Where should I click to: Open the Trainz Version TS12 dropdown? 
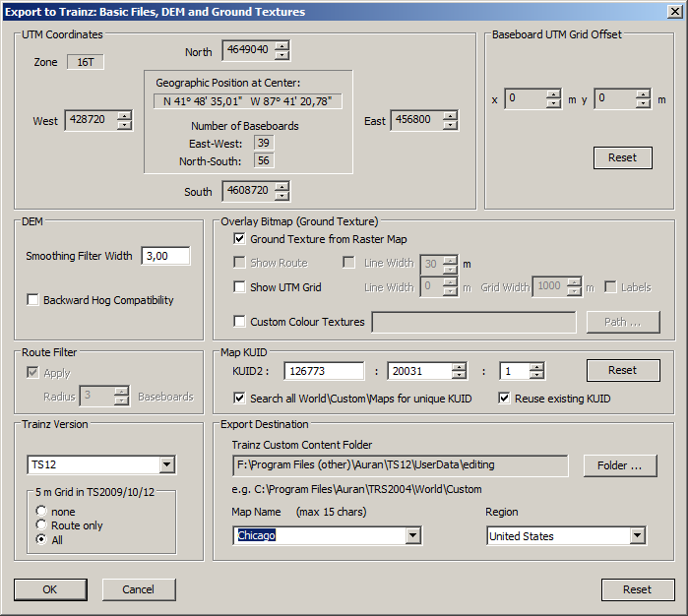pos(166,464)
